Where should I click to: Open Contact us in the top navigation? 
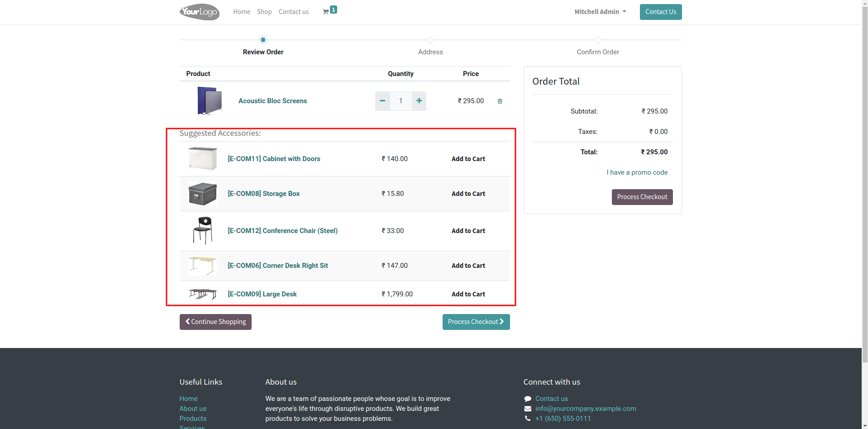coord(294,12)
